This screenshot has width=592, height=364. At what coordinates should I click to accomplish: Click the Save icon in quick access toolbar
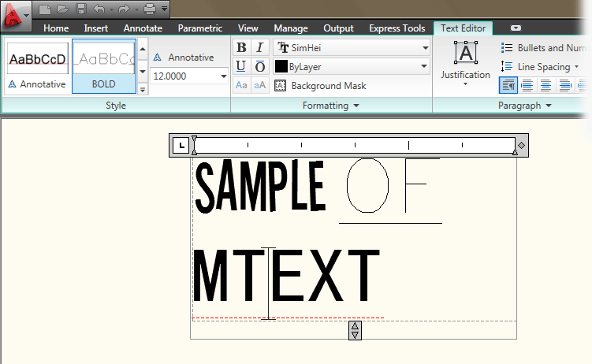[81, 9]
